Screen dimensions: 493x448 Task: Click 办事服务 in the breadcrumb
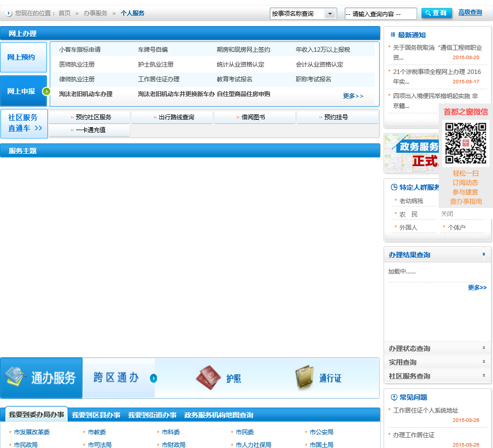(95, 13)
